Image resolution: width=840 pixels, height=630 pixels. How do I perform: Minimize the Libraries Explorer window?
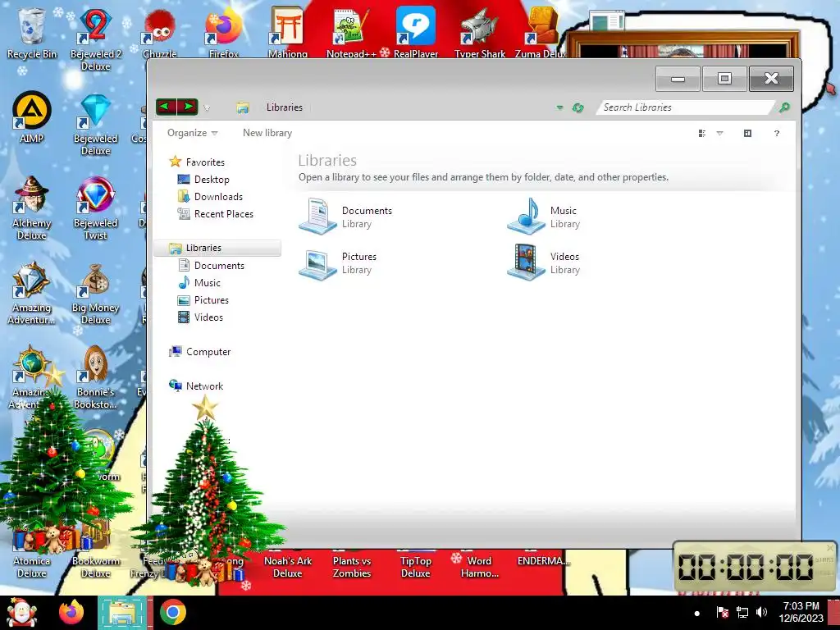[678, 79]
